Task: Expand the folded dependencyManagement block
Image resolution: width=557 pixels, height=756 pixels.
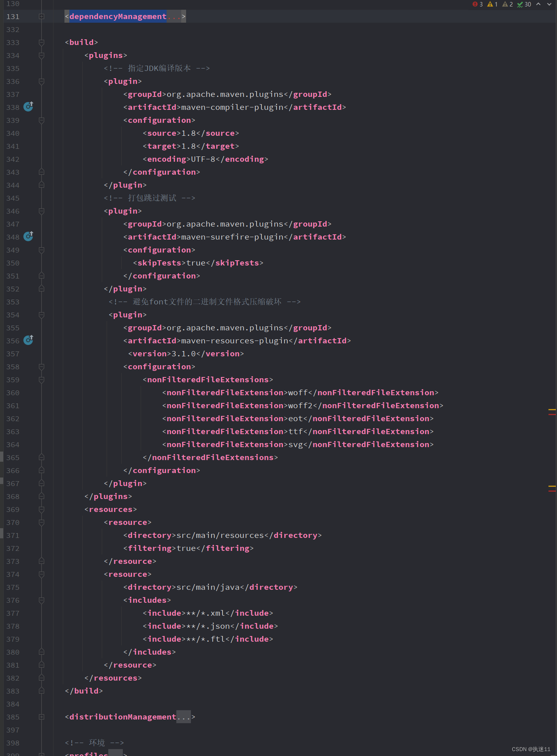Action: [x=41, y=17]
